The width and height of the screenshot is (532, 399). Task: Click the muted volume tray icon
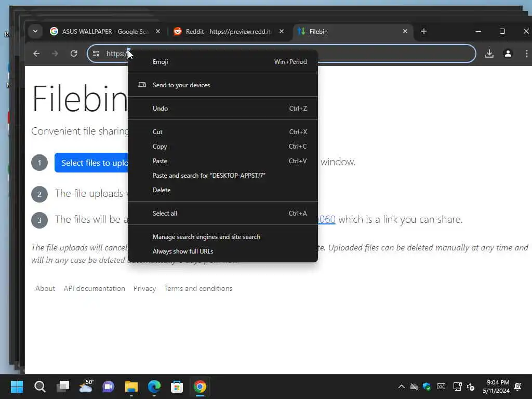click(x=471, y=387)
